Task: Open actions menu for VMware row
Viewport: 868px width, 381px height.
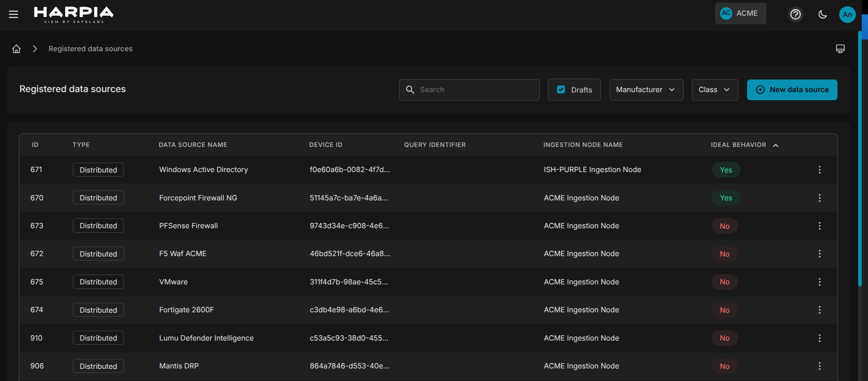Action: click(819, 282)
